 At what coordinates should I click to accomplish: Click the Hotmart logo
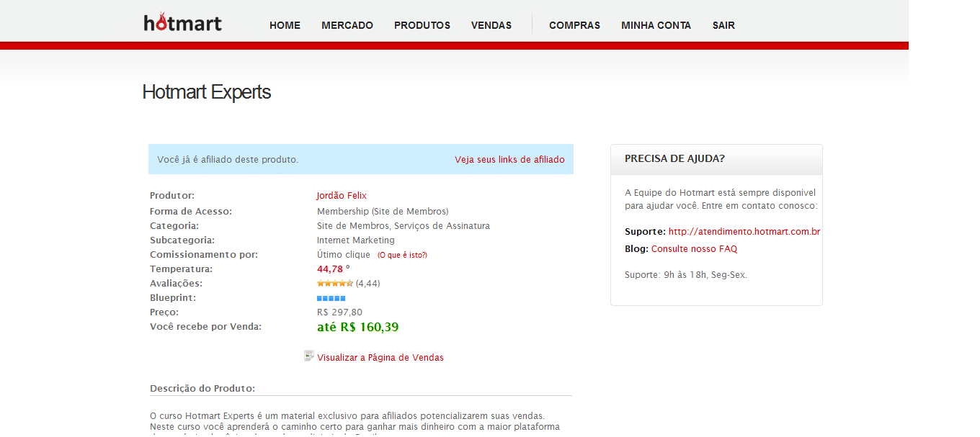point(182,23)
